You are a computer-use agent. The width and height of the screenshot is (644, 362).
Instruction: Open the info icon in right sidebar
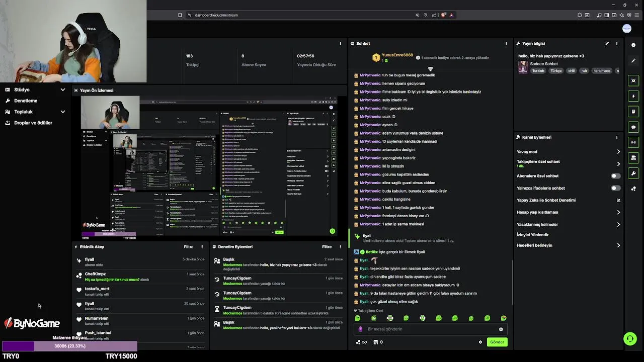click(633, 45)
